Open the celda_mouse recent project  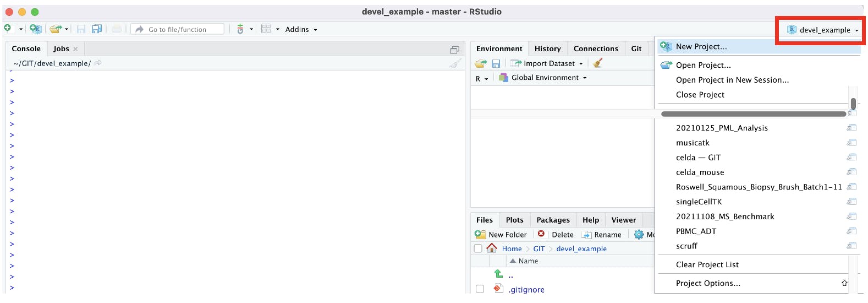700,172
